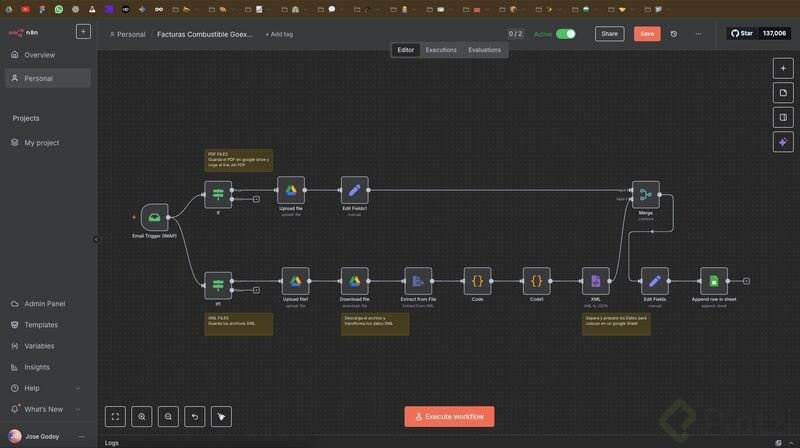Open Jose Godoy user options menu
800x448 pixels.
click(x=82, y=437)
